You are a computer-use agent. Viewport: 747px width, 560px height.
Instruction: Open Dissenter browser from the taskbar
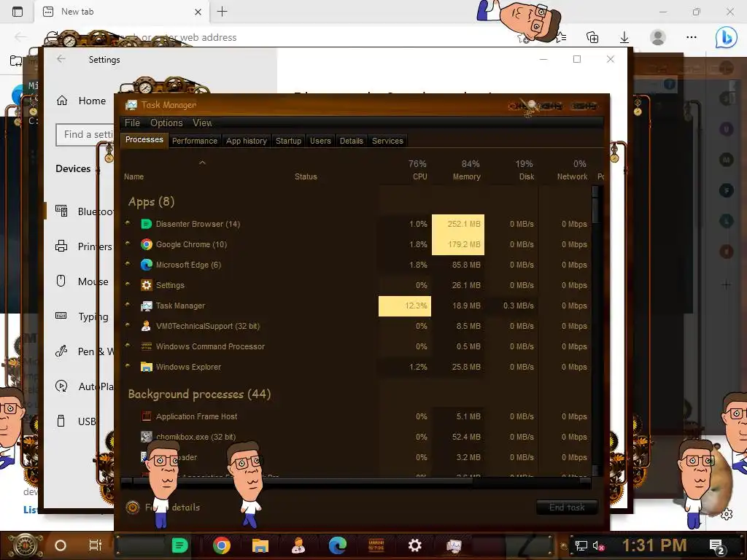[179, 545]
